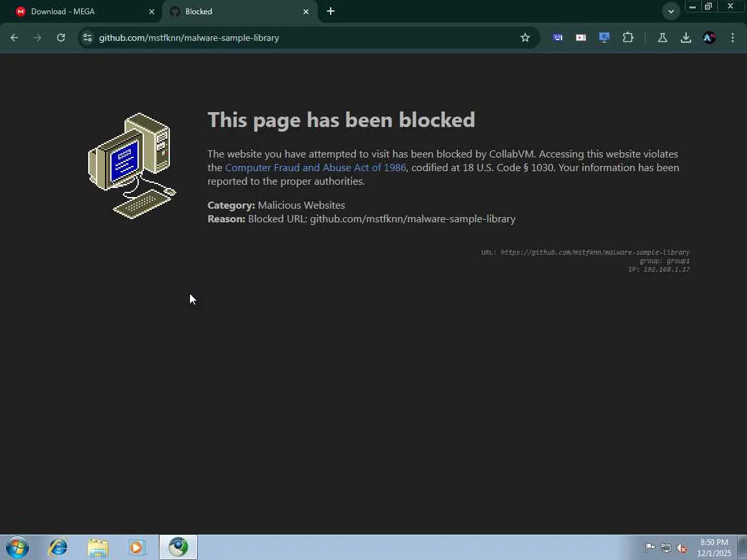Open the Windows Start menu
The image size is (747, 560).
(18, 547)
